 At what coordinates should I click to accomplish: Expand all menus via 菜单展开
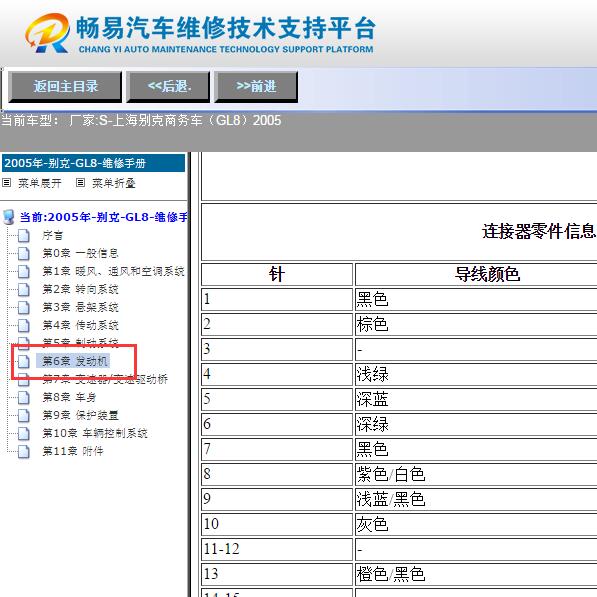[x=40, y=183]
